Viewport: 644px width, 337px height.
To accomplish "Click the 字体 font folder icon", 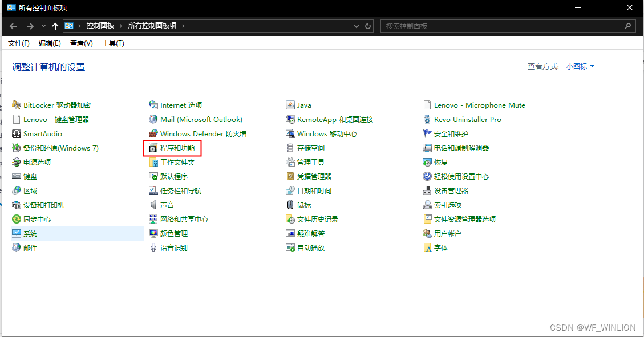I will coord(427,247).
